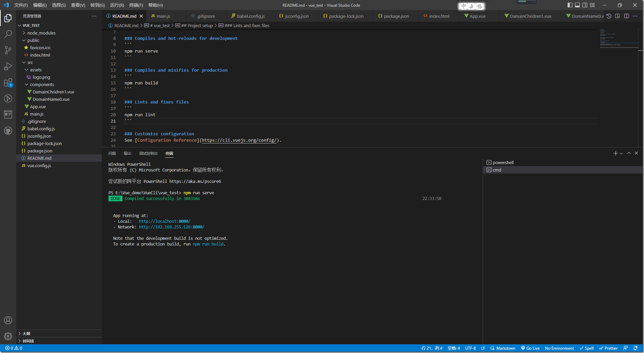This screenshot has height=353, width=644.
Task: Open the cli.vuejs.org config link in editor
Action: click(x=239, y=140)
